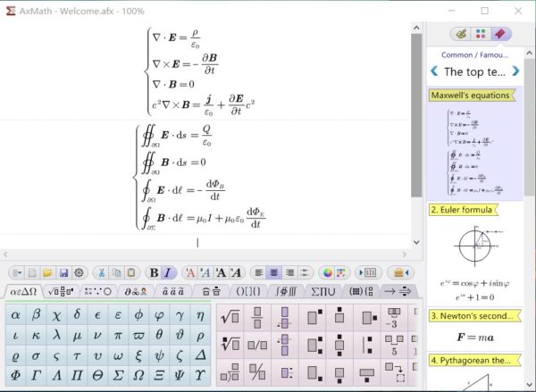Switch to the ΣΠU big operators tab
Image resolution: width=536 pixels, height=392 pixels.
click(324, 292)
